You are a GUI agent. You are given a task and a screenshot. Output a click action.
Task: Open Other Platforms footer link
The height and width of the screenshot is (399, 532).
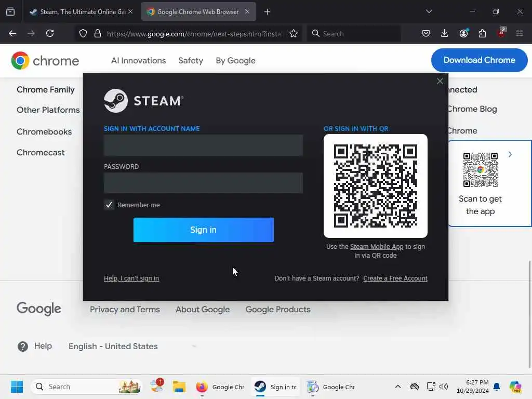[x=48, y=110]
